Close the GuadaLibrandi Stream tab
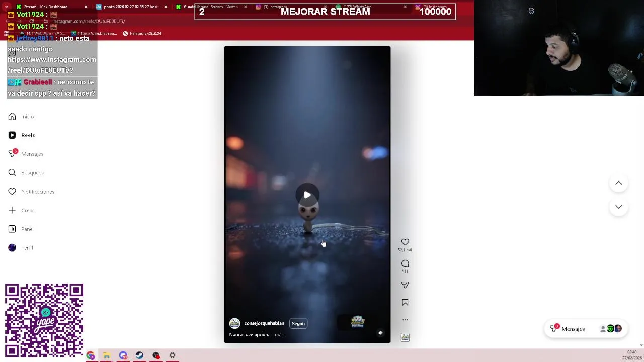Image resolution: width=644 pixels, height=362 pixels. [x=246, y=7]
